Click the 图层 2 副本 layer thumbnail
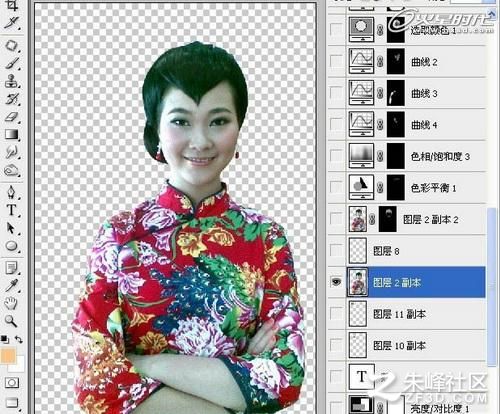 coord(358,282)
